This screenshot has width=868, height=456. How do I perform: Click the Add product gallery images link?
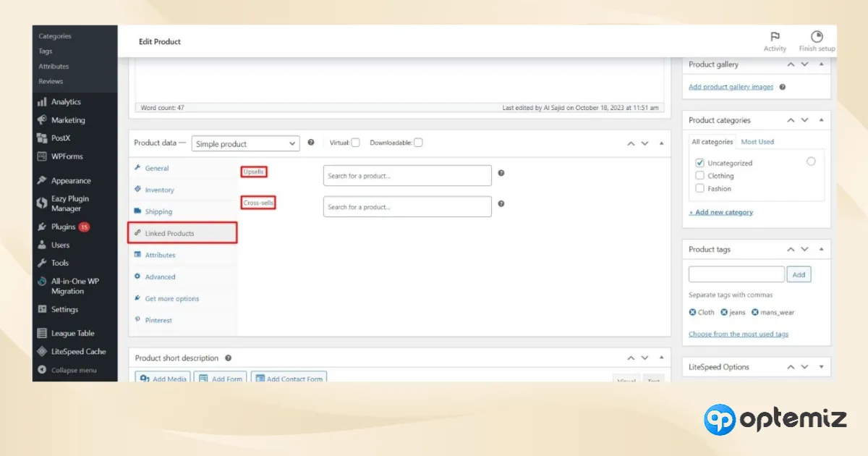pos(731,87)
